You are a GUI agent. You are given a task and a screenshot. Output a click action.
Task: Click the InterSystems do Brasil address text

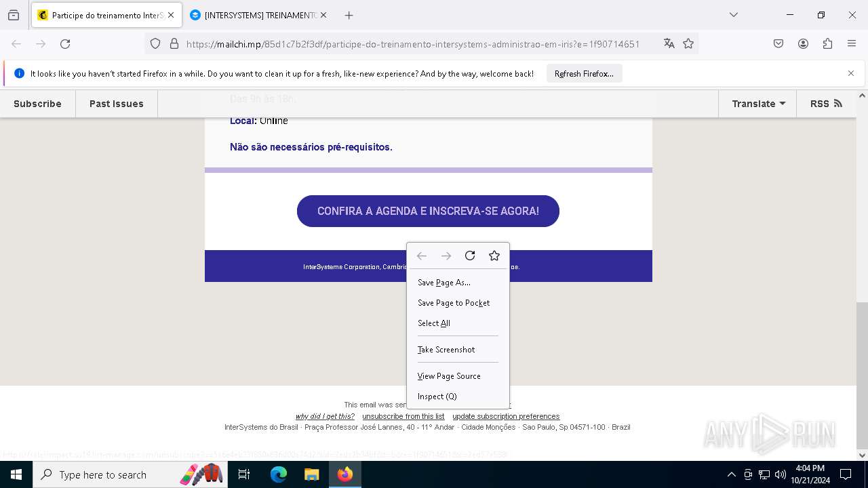point(427,427)
